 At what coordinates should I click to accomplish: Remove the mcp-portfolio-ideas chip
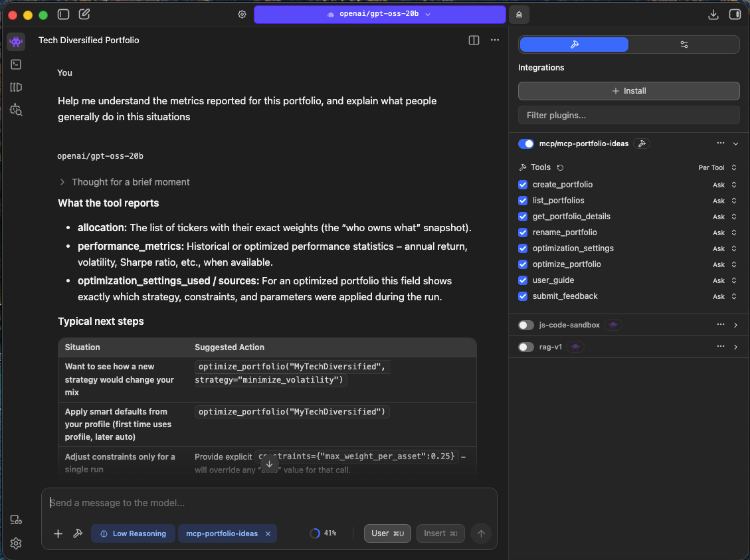268,533
